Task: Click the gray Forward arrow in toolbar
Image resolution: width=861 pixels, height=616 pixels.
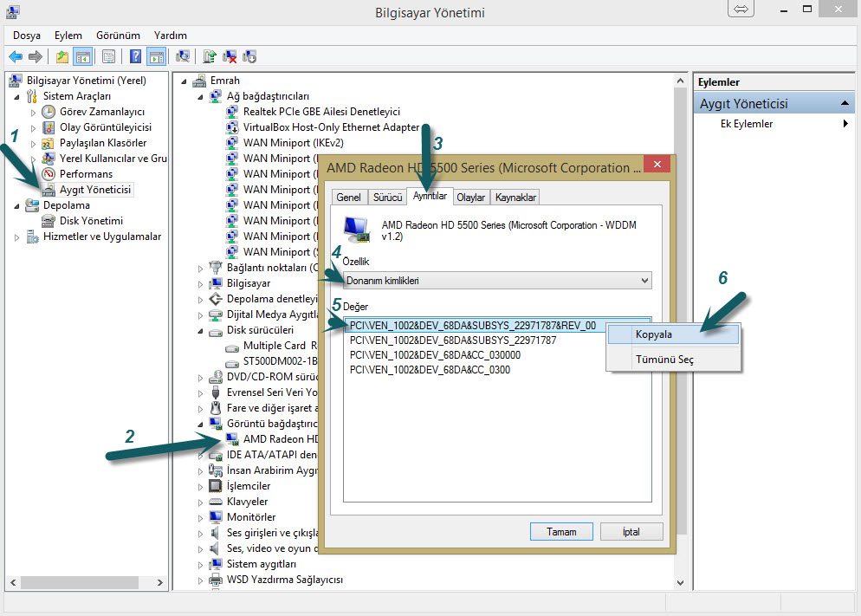Action: [36, 56]
